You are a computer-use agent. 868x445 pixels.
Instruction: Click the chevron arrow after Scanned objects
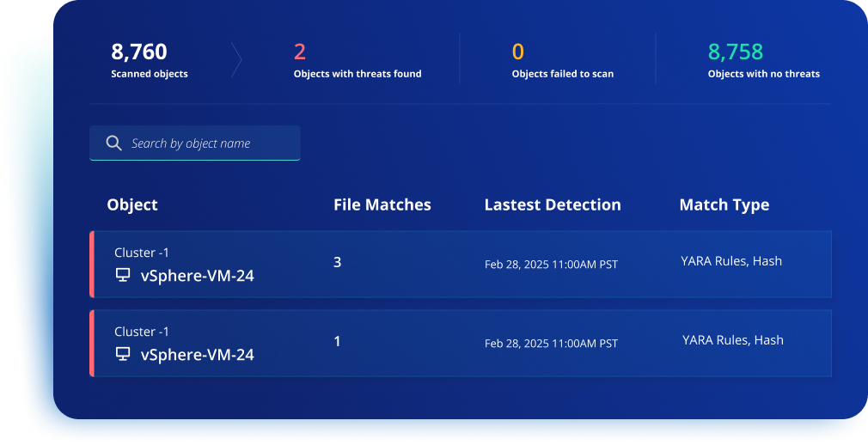[x=236, y=59]
